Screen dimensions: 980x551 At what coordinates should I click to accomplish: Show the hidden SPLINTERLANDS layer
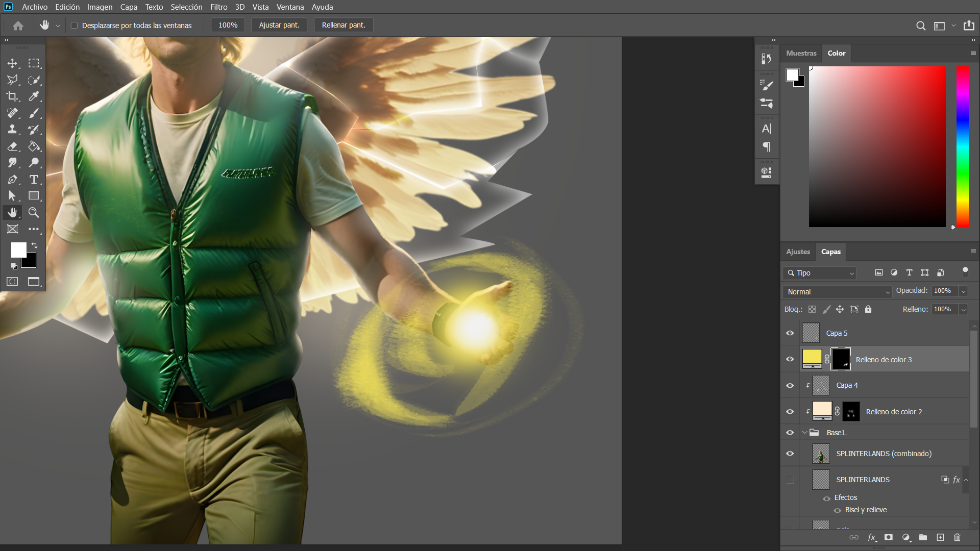pyautogui.click(x=790, y=480)
